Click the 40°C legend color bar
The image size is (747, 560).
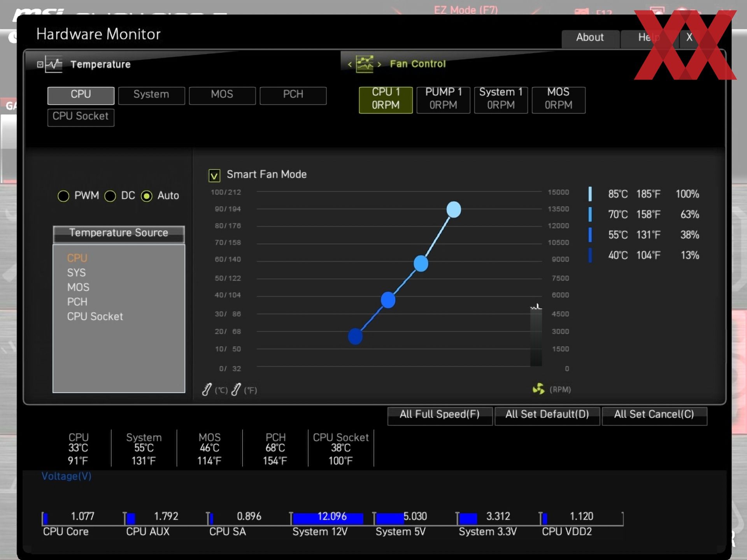[590, 255]
